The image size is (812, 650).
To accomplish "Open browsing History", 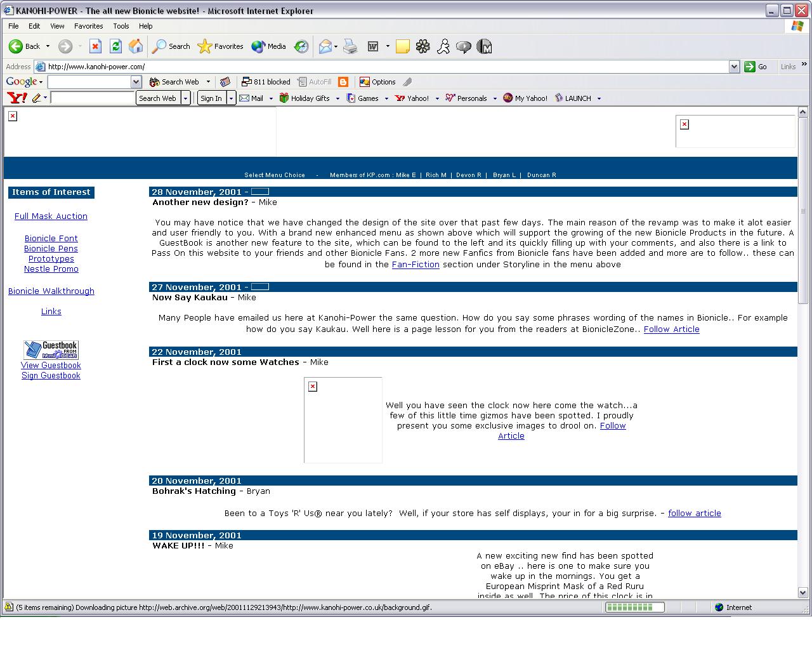I will tap(301, 46).
